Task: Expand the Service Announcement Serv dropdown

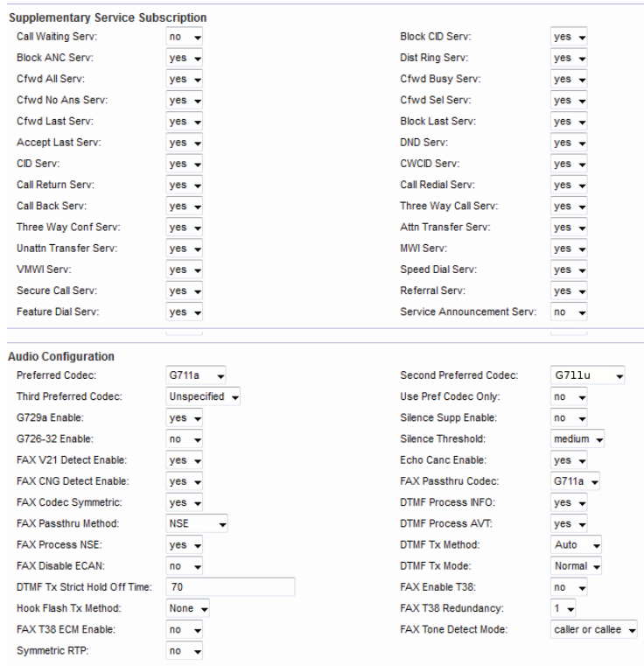Action: coord(570,312)
